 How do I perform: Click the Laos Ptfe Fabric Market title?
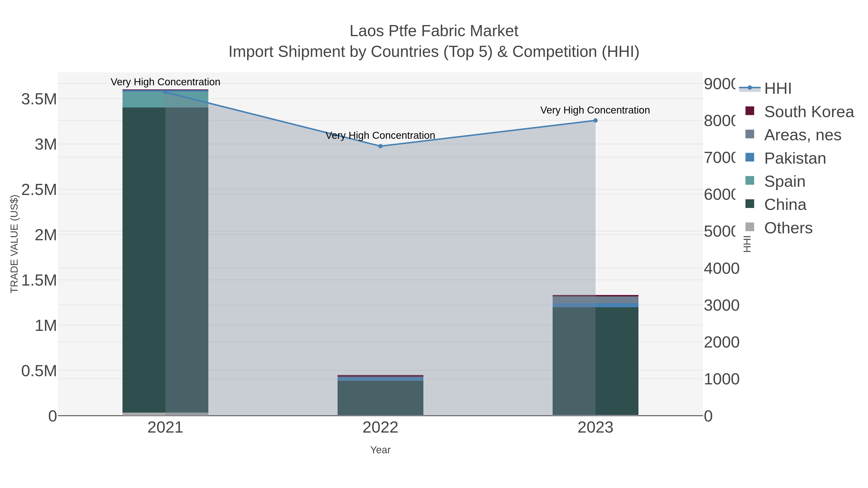pyautogui.click(x=434, y=31)
